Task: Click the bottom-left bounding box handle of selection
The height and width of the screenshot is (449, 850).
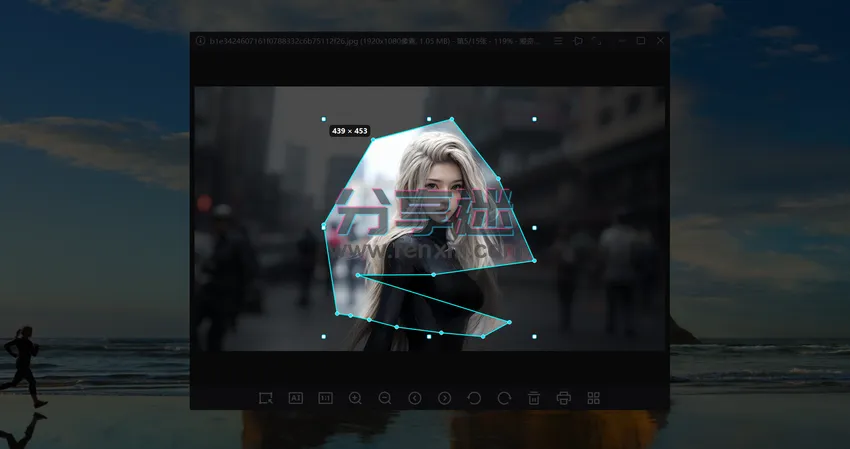Action: pyautogui.click(x=324, y=337)
